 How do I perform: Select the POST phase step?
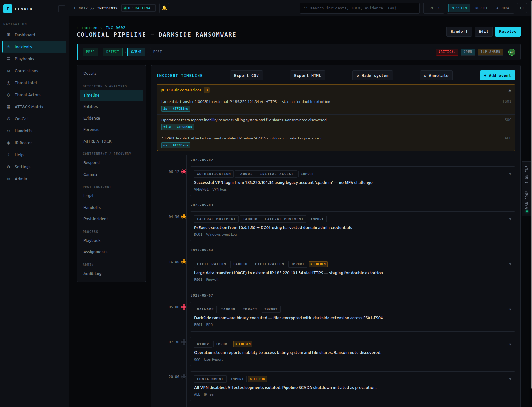click(x=157, y=52)
